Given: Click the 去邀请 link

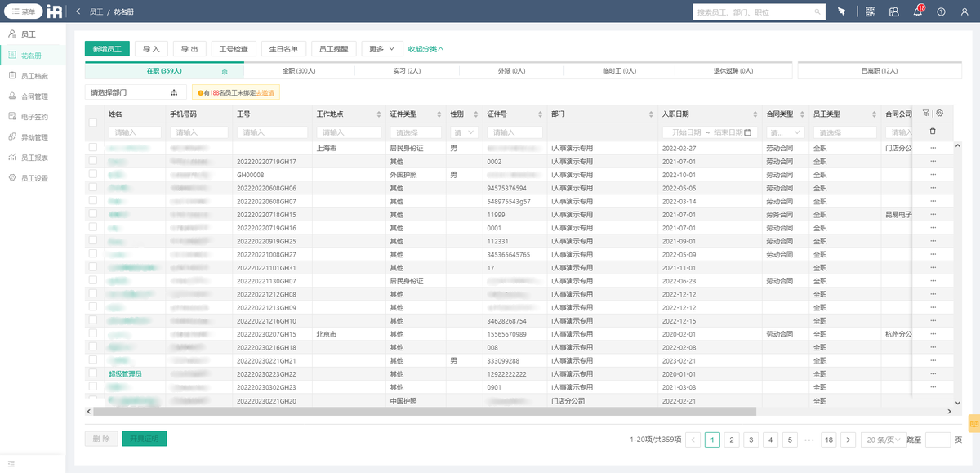Looking at the screenshot, I should (x=265, y=93).
